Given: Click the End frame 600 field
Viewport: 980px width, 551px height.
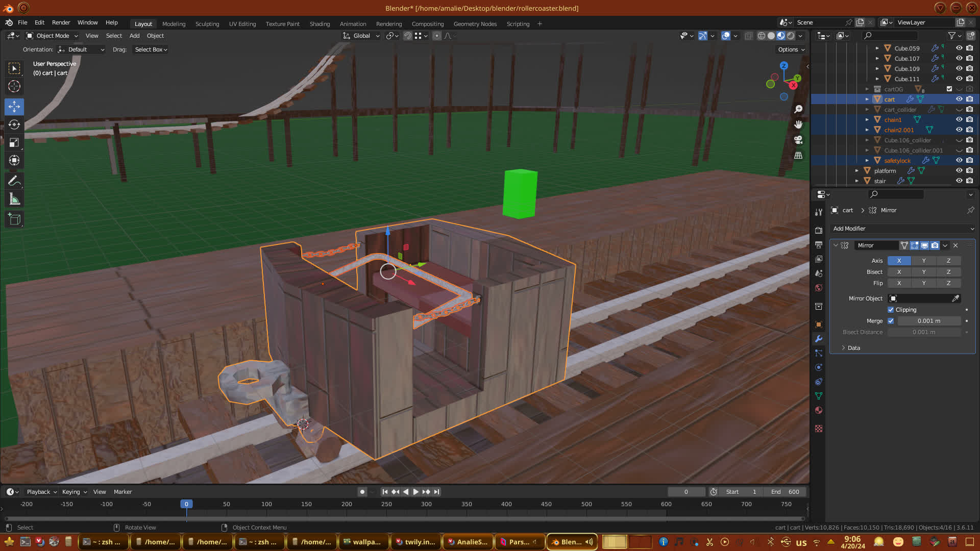Looking at the screenshot, I should click(x=786, y=492).
